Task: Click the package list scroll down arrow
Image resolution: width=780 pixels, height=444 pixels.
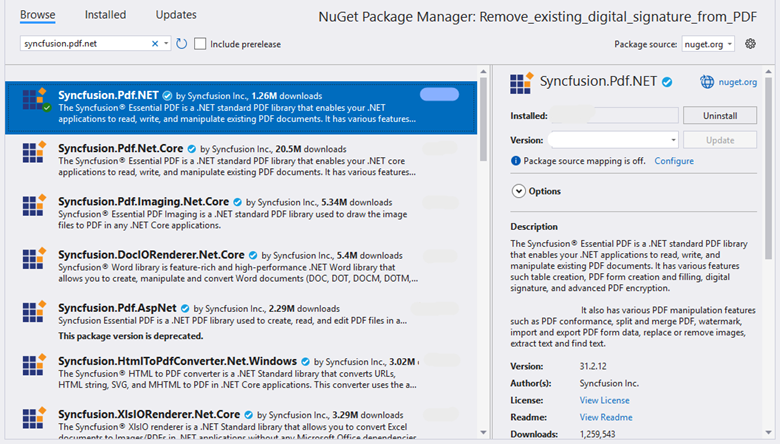Action: [x=484, y=433]
